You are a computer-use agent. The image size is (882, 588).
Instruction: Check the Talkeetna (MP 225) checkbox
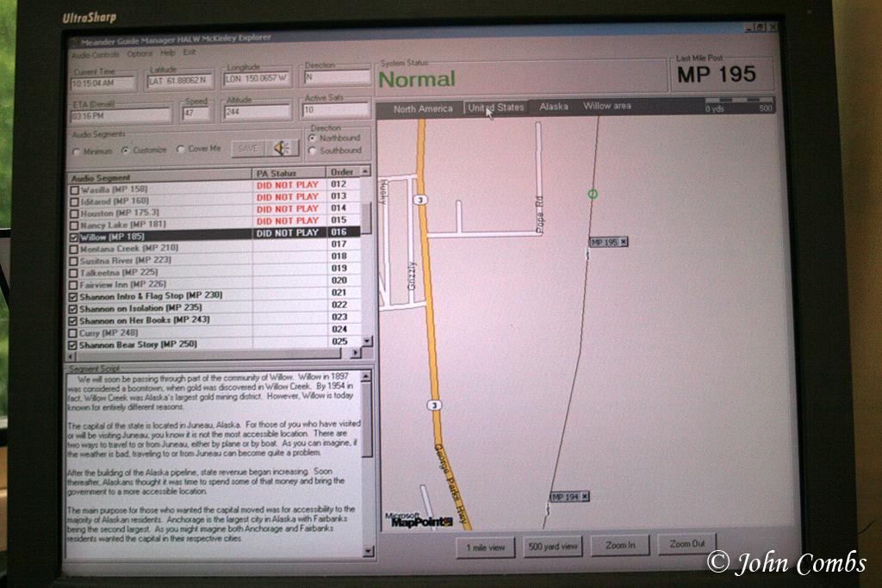point(73,273)
